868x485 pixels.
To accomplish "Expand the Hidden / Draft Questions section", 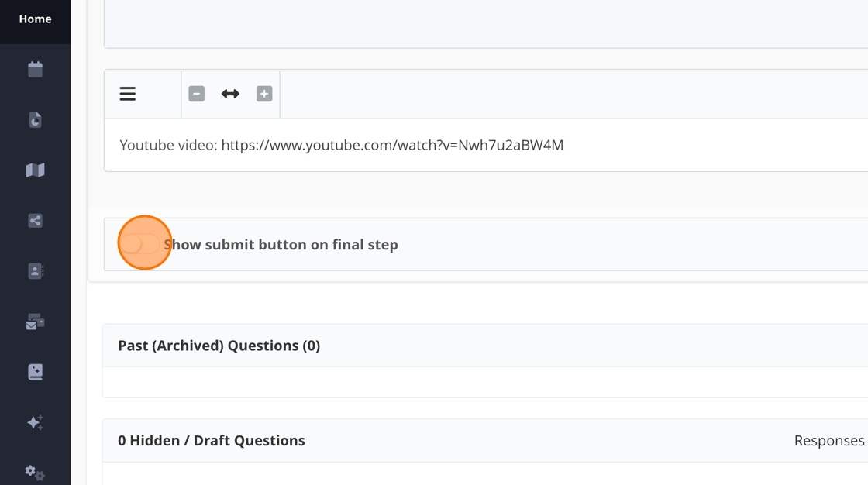I will pos(211,441).
